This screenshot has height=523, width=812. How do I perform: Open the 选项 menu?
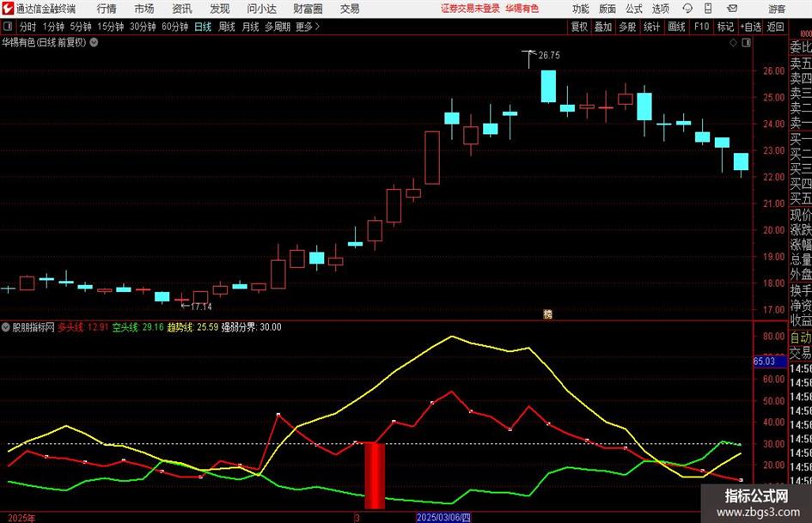660,9
